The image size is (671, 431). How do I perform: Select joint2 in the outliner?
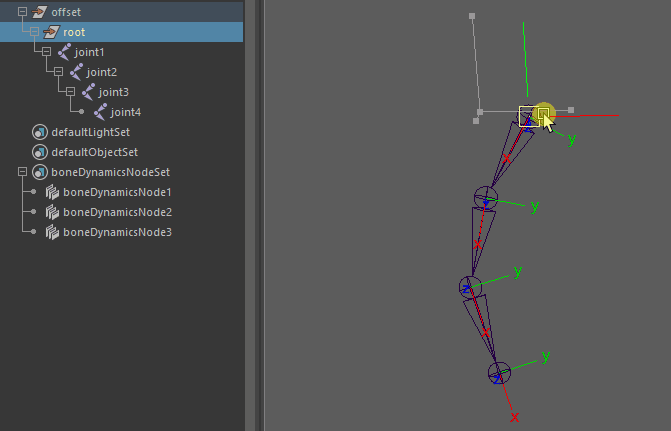point(101,72)
